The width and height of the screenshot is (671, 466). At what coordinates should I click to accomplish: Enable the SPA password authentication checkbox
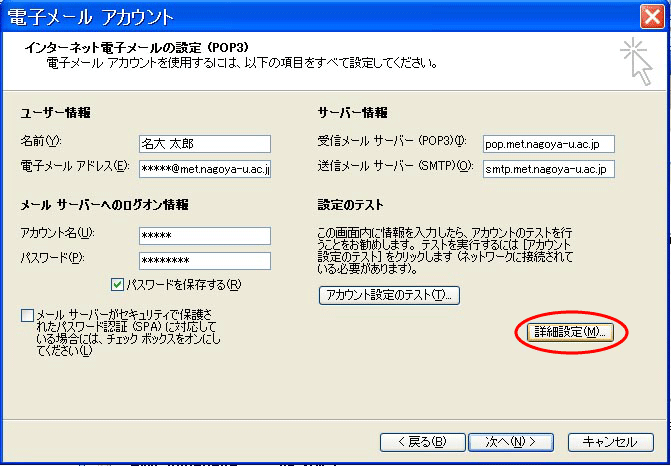coord(27,316)
